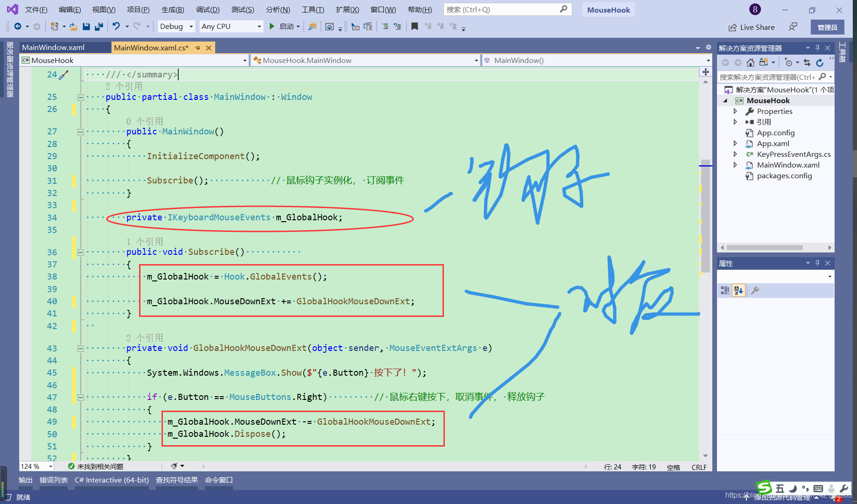Click the Find in Files icon
Viewport: 857px width, 504px height.
tap(312, 27)
